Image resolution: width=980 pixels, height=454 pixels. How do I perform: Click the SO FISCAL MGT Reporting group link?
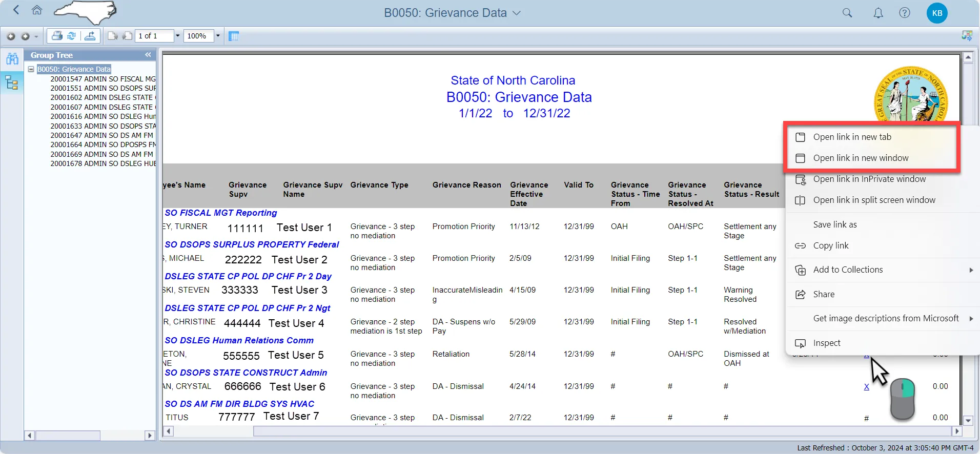click(220, 213)
